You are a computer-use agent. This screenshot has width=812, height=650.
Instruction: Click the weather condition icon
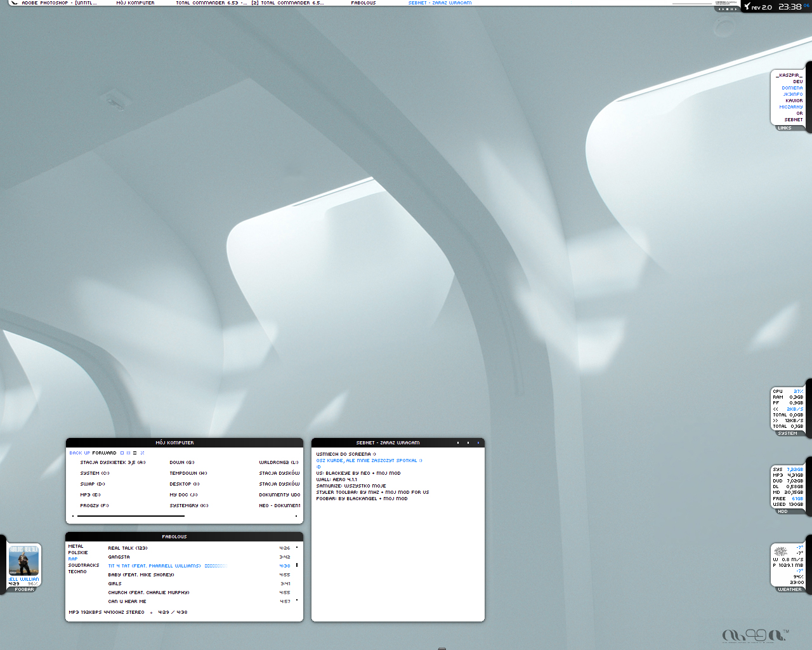(781, 551)
